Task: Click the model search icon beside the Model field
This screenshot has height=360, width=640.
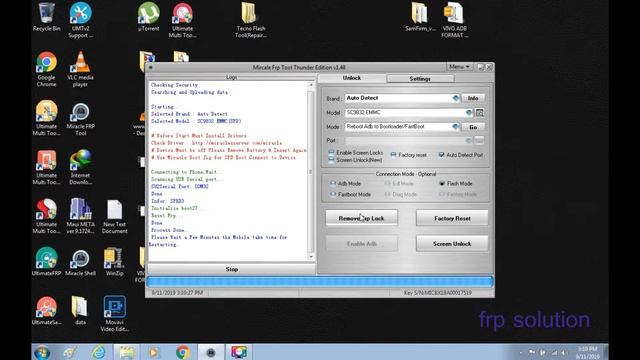Action: [x=480, y=113]
